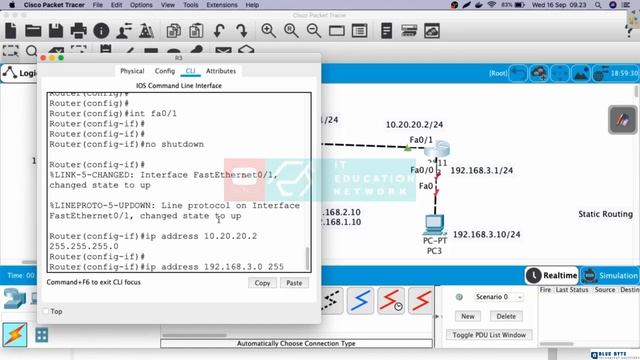Open the File menu
The width and height of the screenshot is (640, 360).
[x=98, y=5]
